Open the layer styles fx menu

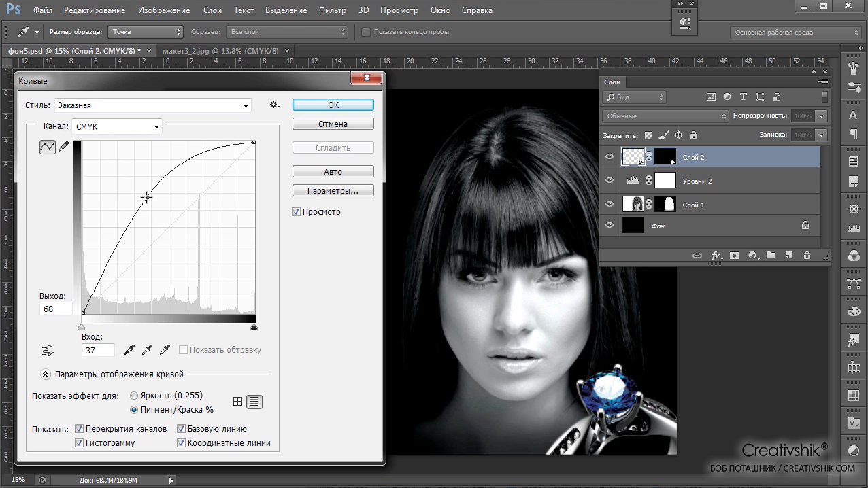click(716, 256)
